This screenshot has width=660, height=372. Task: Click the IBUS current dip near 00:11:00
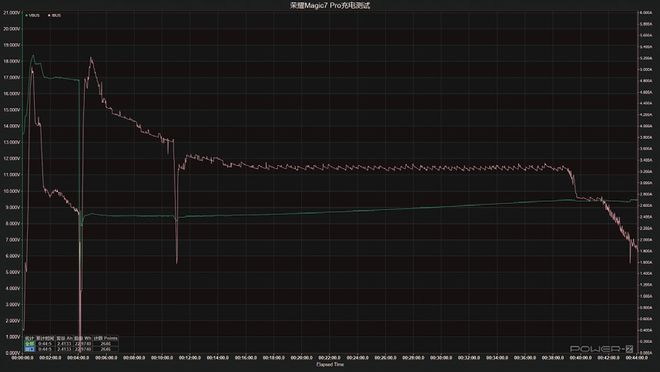pos(177,261)
